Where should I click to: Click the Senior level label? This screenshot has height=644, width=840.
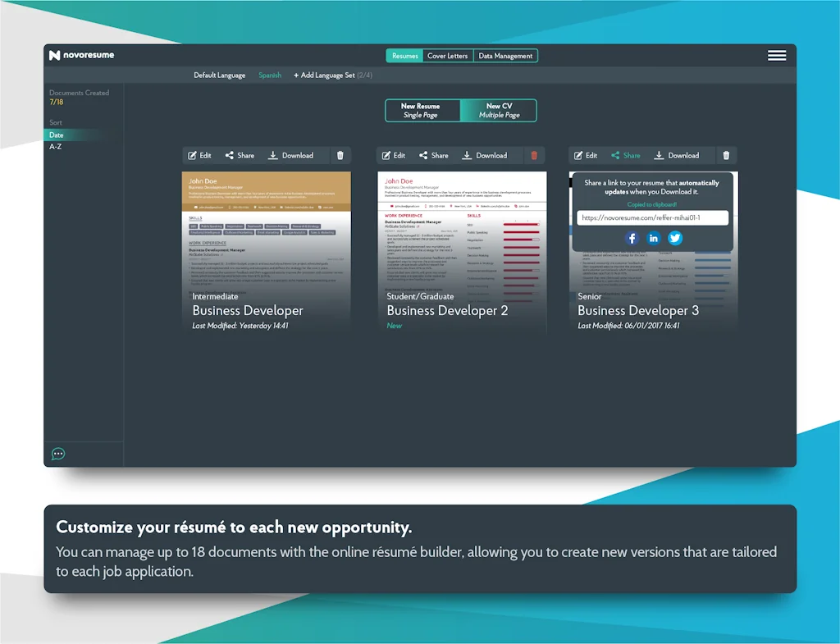pyautogui.click(x=589, y=296)
